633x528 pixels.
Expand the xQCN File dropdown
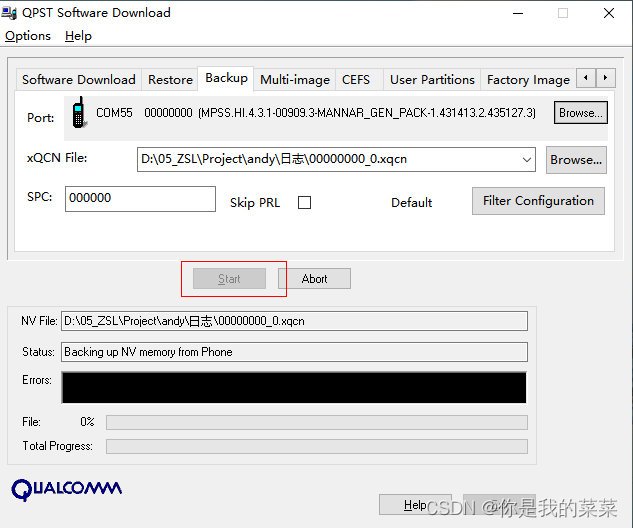(x=526, y=159)
